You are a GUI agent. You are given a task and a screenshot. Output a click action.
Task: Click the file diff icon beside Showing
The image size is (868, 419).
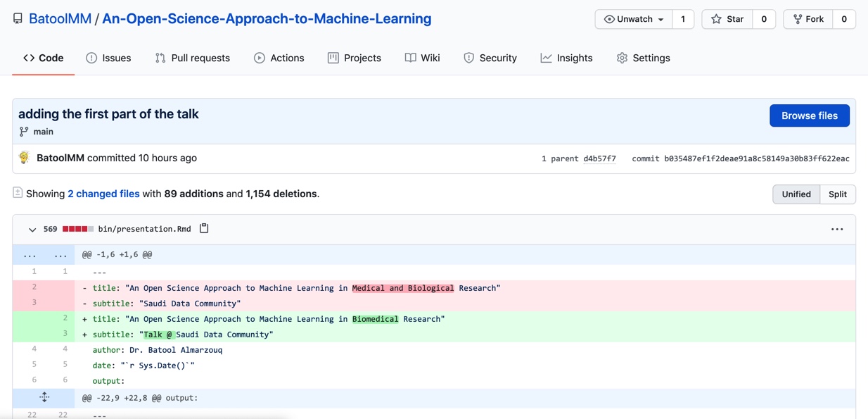(18, 193)
